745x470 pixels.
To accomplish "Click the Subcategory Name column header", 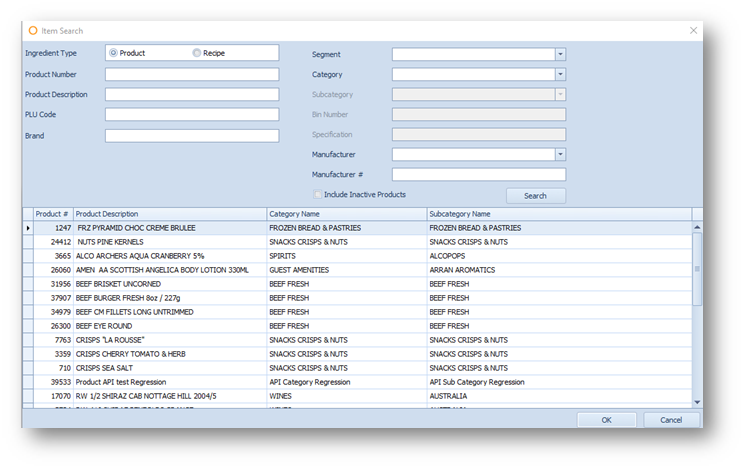I will tap(556, 213).
